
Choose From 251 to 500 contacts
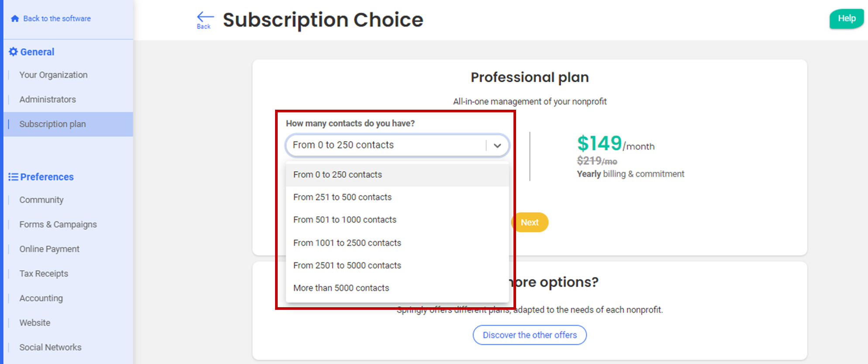pos(342,197)
